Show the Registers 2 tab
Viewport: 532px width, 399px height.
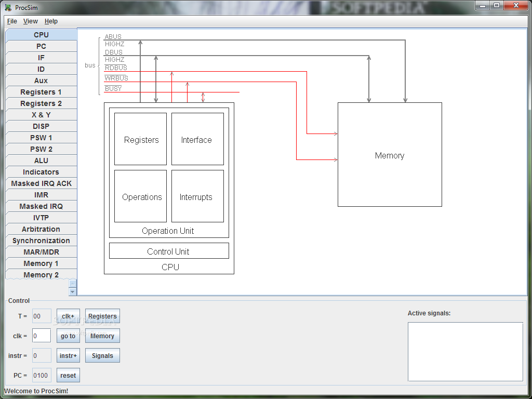coord(42,103)
